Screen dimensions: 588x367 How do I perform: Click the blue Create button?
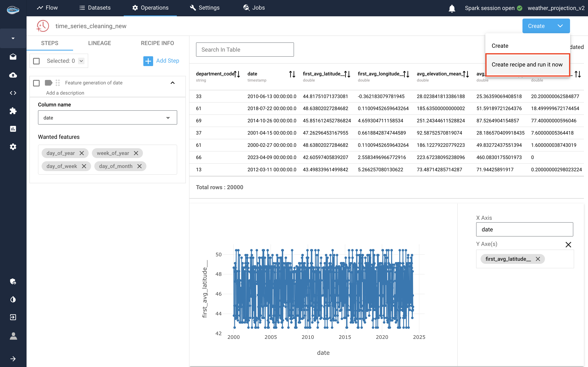[x=536, y=26]
